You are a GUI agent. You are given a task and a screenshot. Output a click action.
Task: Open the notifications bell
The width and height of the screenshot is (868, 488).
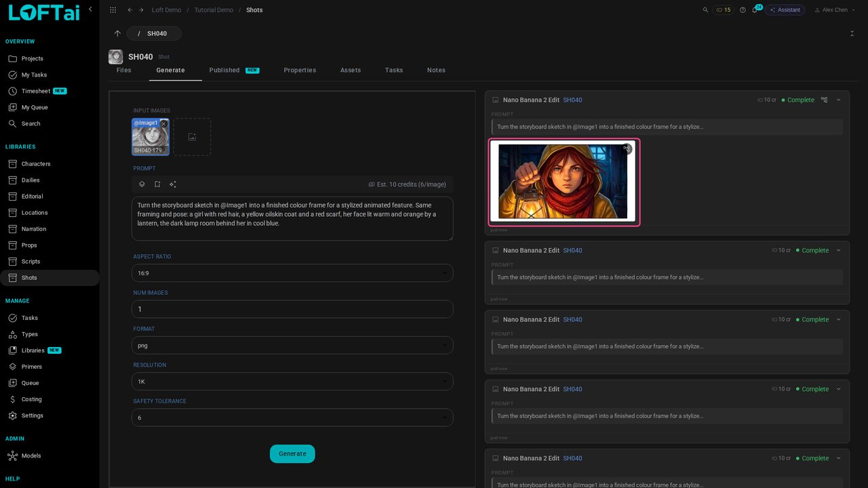coord(754,10)
